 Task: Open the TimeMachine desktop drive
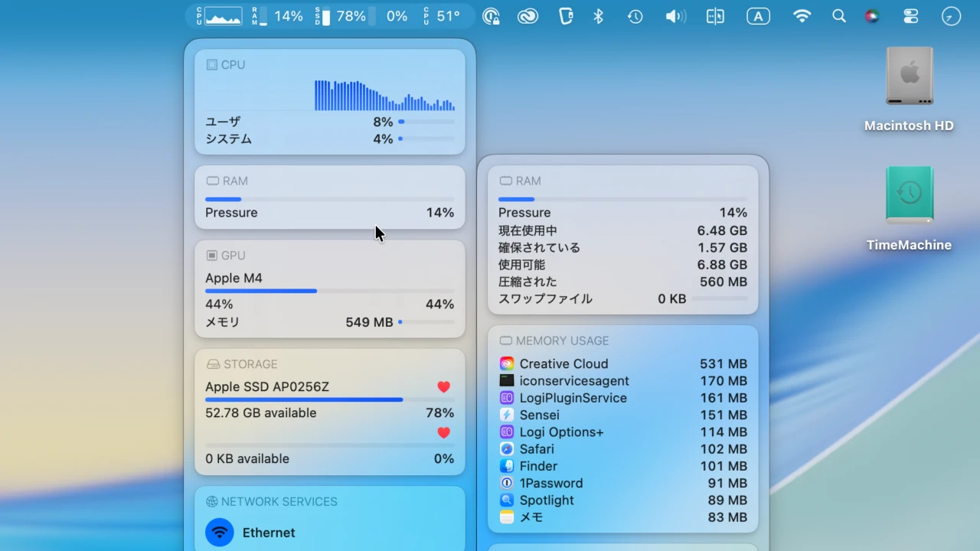(909, 196)
